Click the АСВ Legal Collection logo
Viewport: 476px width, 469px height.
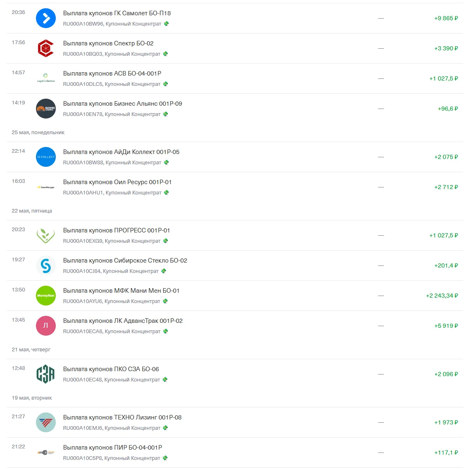[x=46, y=78]
